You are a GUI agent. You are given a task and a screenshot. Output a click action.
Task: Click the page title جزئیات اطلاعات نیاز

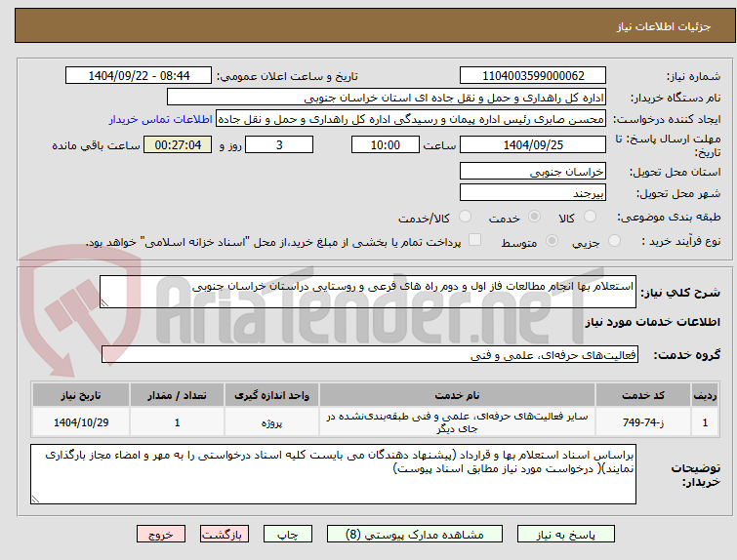tap(663, 26)
